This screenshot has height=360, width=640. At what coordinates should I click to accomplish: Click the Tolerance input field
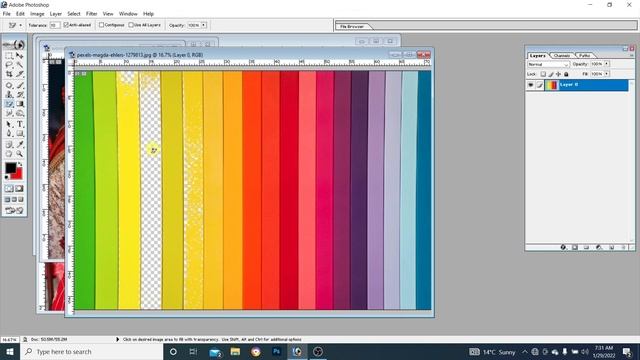click(x=54, y=25)
